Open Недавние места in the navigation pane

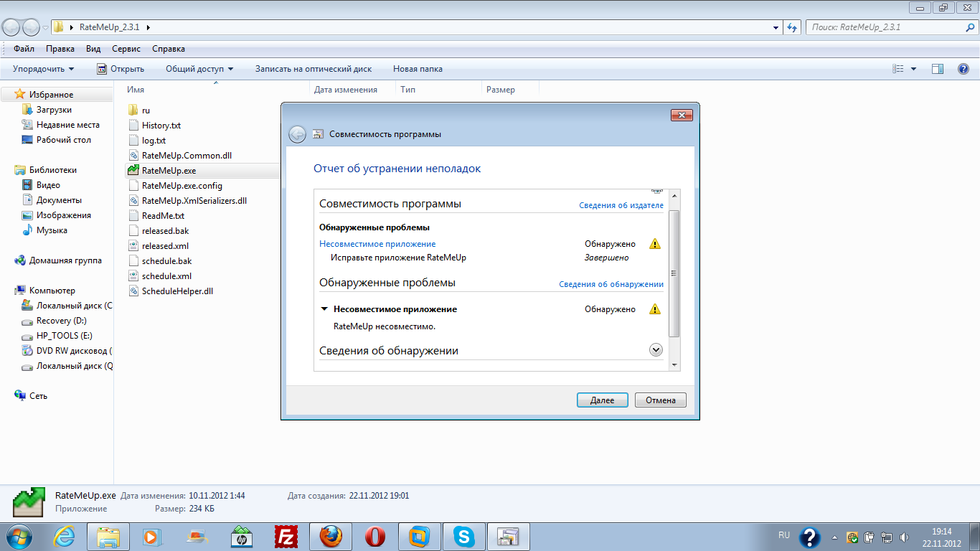(x=68, y=125)
